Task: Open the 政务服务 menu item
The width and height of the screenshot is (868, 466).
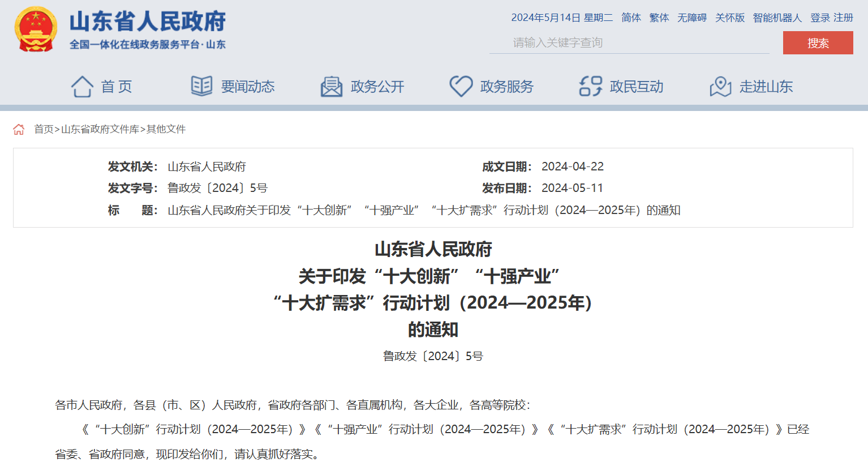Action: pos(506,87)
